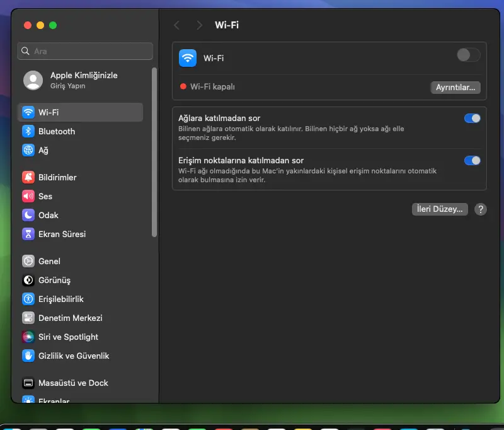
Task: Open Bluetooth settings from sidebar icon
Action: click(28, 131)
